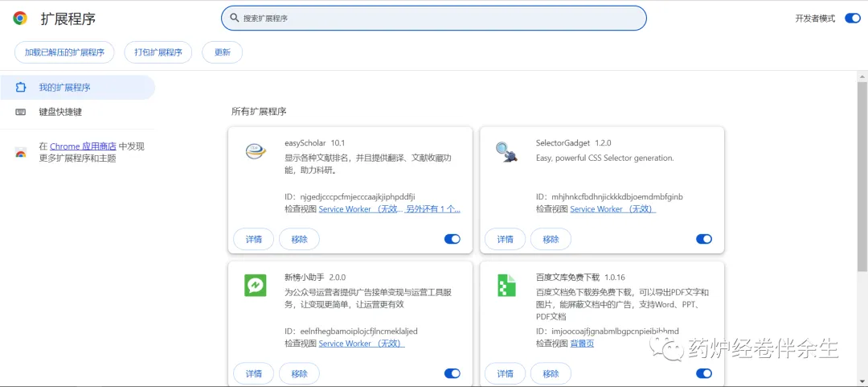Open 详情 for easyScholar

(253, 239)
